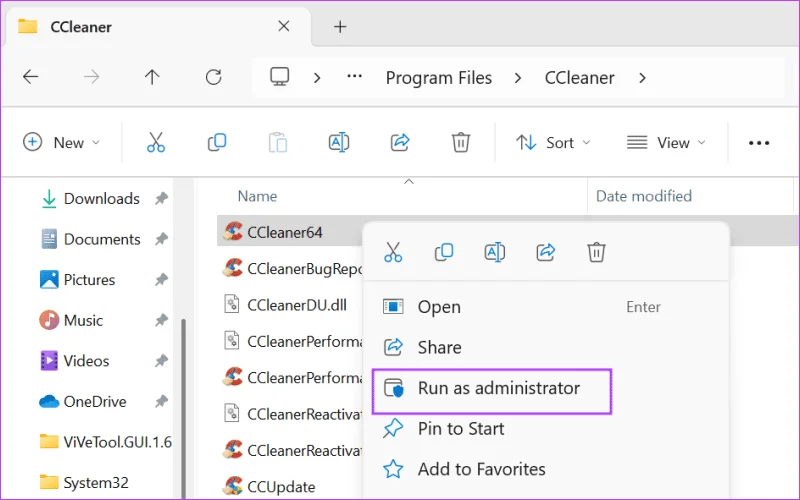Open Videos in the sidebar
Viewport: 800px width, 500px height.
coord(86,361)
